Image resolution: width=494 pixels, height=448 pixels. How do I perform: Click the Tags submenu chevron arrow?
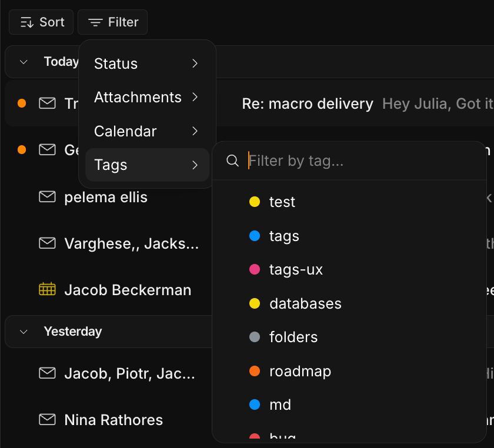(195, 165)
